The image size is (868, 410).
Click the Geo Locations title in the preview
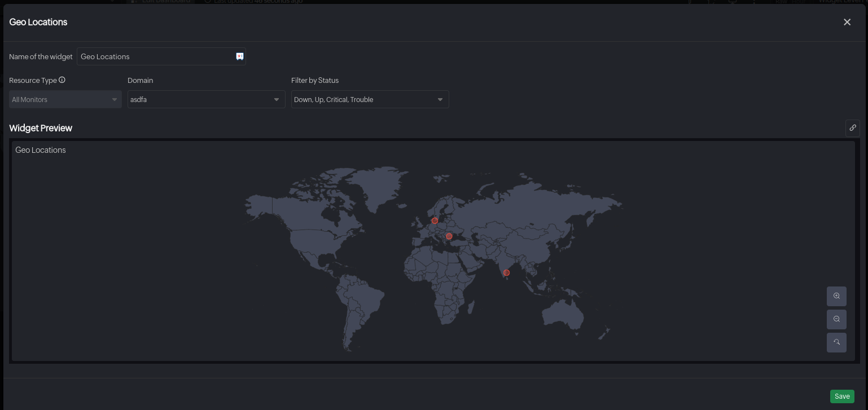[40, 149]
